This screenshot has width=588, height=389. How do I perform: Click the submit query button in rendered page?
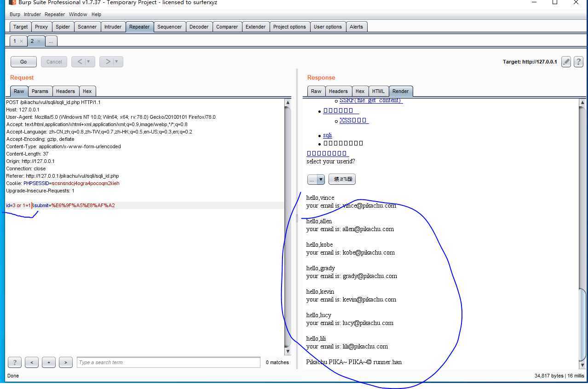pos(342,180)
